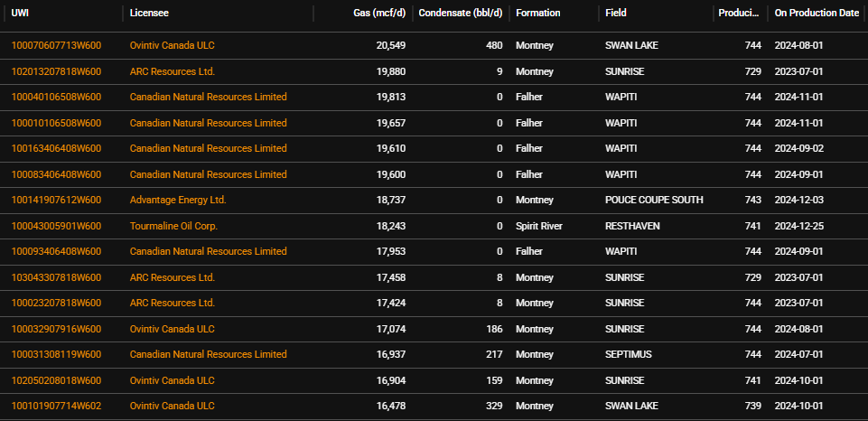868x421 pixels.
Task: Click ARC Resources Ltd. in the 17,458 row
Action: coord(173,277)
